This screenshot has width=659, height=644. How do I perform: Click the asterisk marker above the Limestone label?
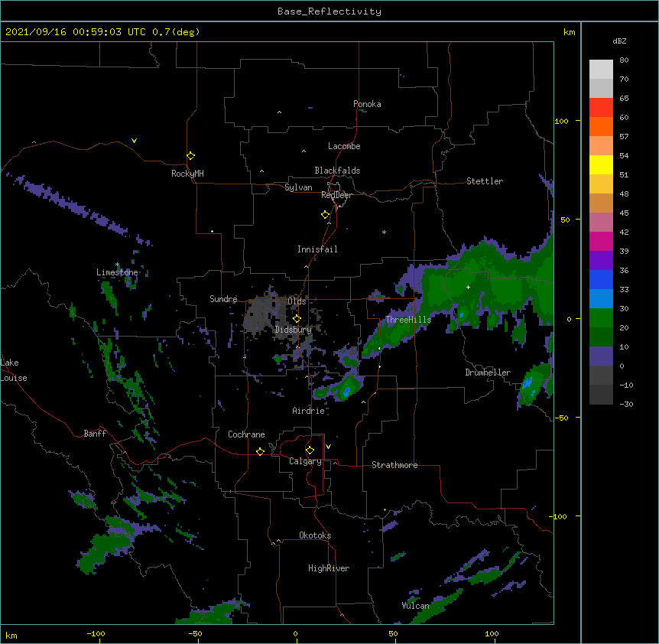117,265
